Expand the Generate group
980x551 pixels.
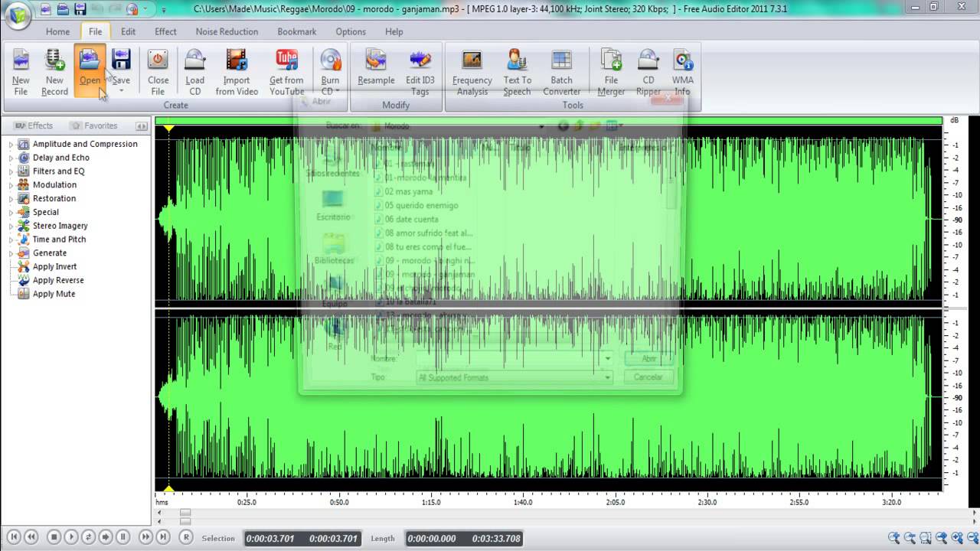[11, 253]
